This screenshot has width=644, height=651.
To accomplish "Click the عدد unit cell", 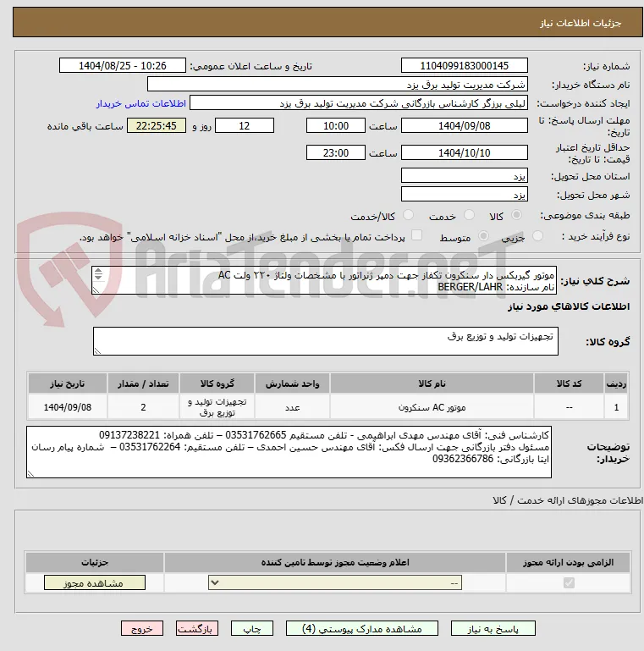I will point(293,407).
